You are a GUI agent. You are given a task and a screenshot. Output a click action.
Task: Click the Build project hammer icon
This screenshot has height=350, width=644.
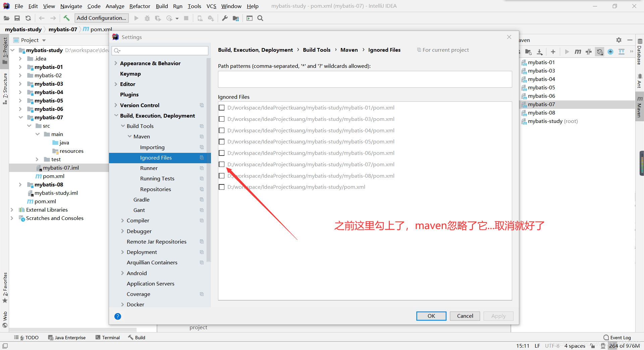66,18
